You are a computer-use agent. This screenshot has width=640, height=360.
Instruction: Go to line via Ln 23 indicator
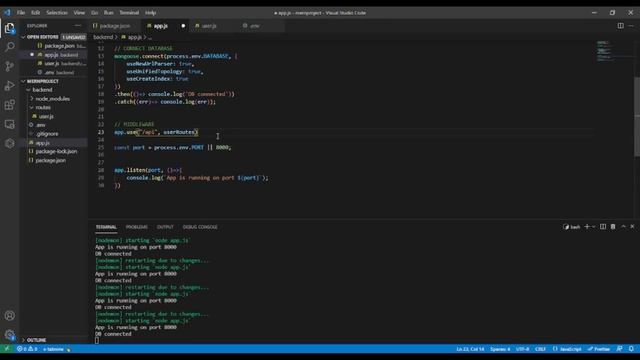click(x=470, y=349)
